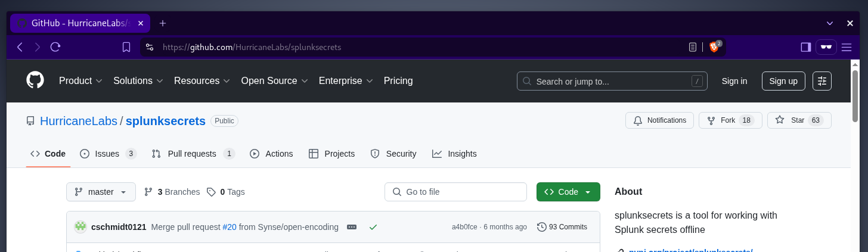View the green checkmark commit status

click(373, 227)
